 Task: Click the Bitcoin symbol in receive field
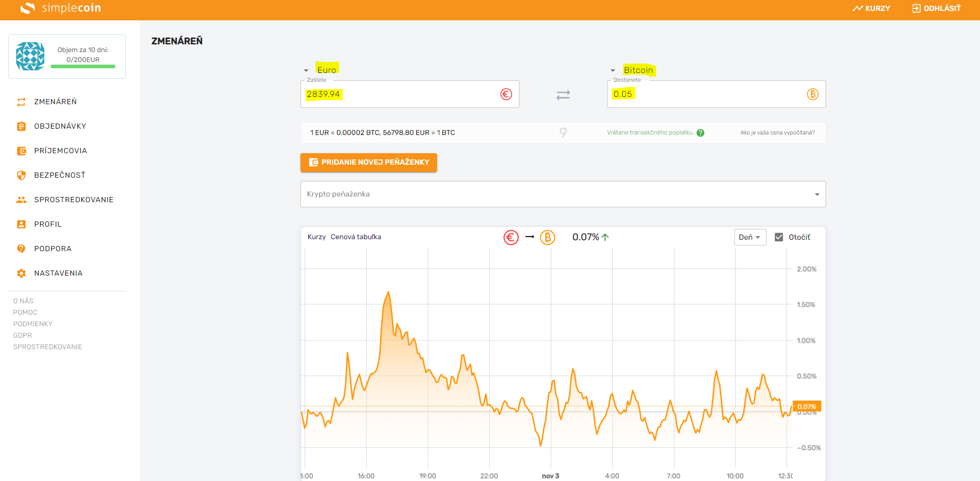[813, 94]
